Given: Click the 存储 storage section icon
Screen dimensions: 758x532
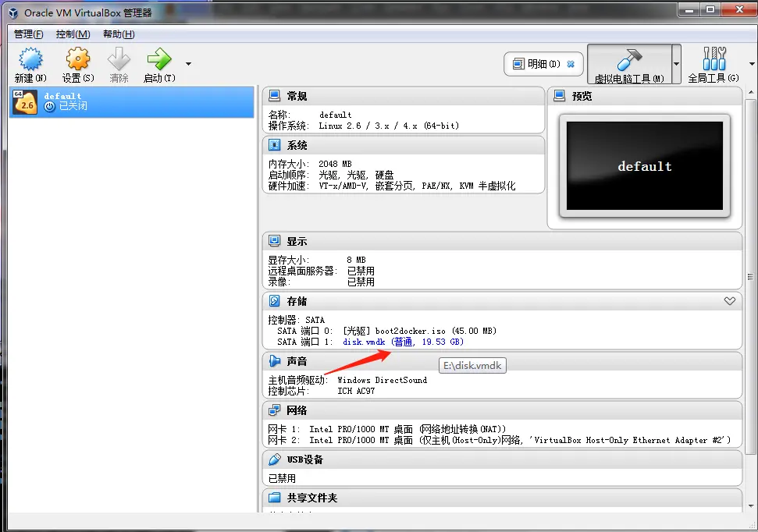Looking at the screenshot, I should click(x=274, y=301).
